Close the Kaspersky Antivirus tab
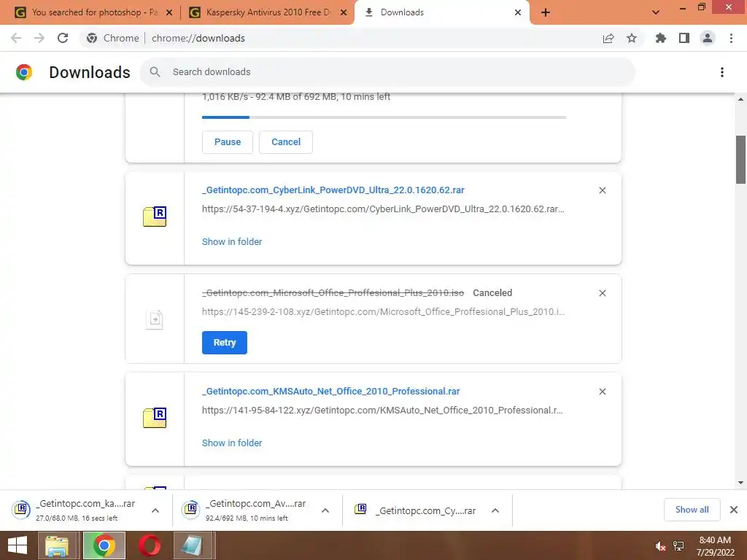This screenshot has width=747, height=560. pos(344,12)
